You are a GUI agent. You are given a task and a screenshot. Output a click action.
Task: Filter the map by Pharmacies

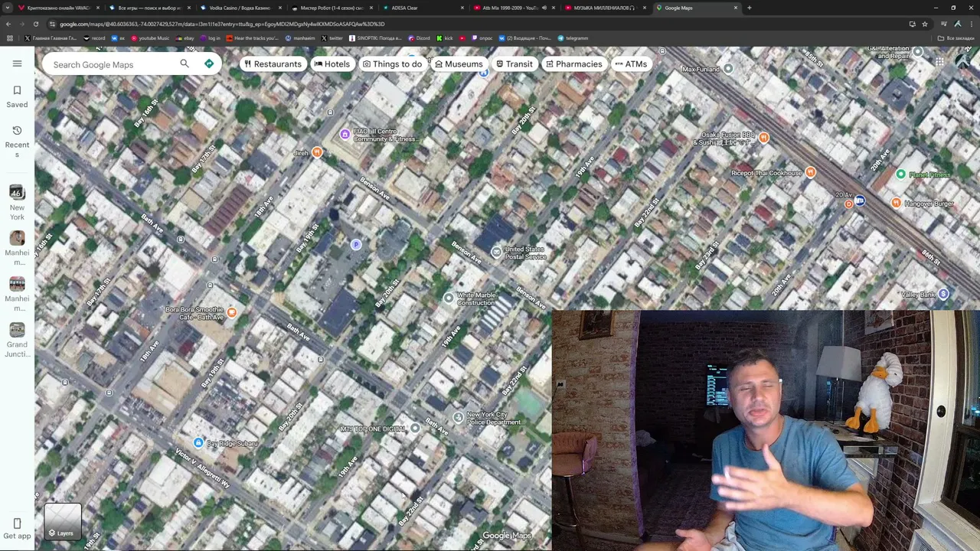pos(573,64)
